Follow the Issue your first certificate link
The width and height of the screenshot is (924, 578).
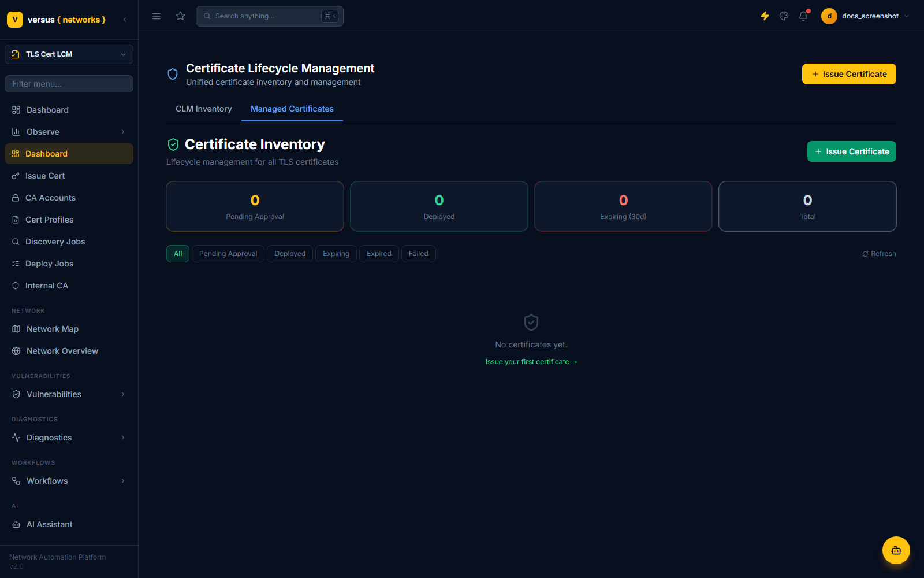531,362
